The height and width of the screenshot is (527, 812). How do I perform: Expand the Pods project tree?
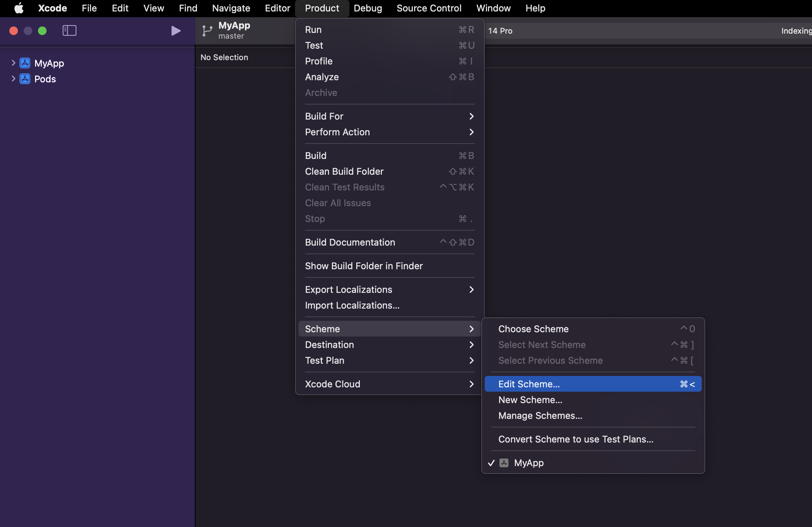point(13,79)
